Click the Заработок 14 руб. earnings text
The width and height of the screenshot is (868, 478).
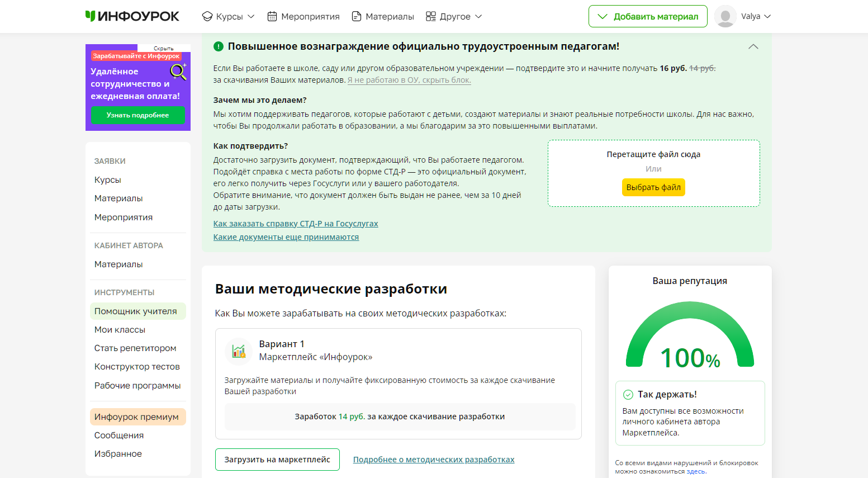[400, 417]
